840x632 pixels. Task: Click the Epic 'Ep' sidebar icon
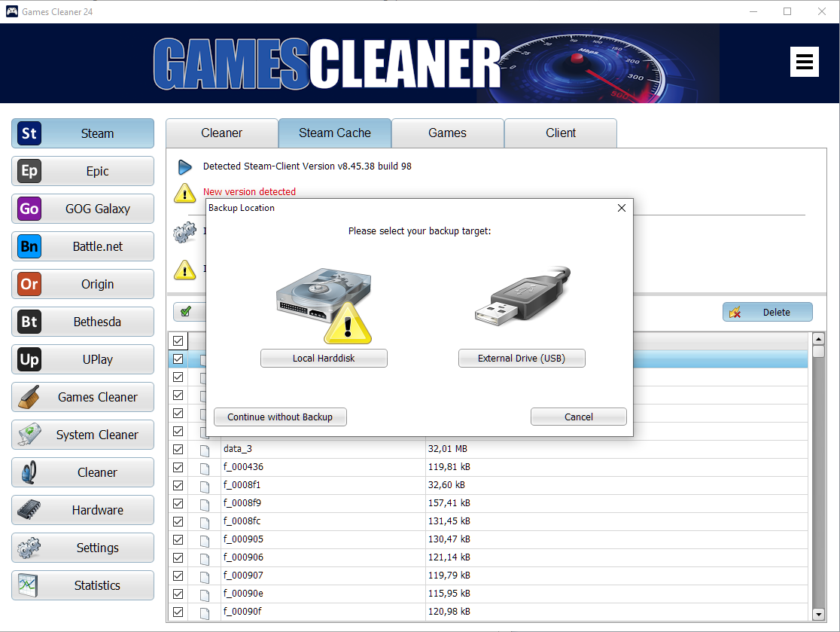pos(29,171)
